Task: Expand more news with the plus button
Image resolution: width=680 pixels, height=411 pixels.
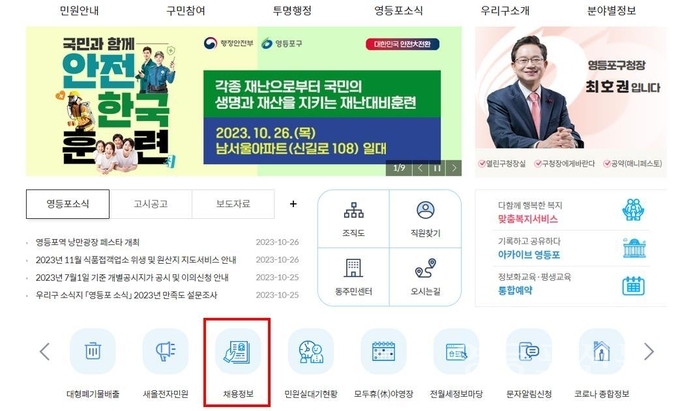Action: pos(293,204)
